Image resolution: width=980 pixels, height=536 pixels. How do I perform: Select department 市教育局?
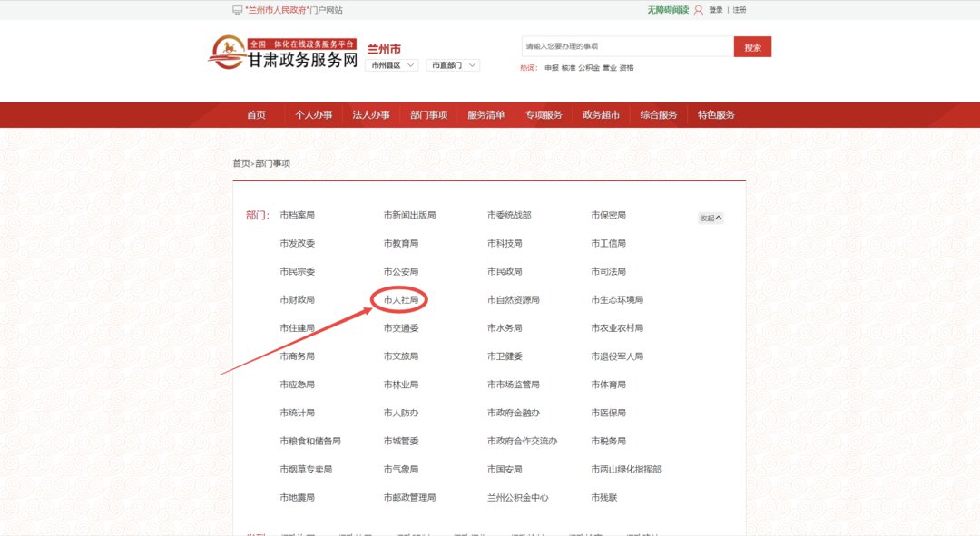pyautogui.click(x=401, y=243)
